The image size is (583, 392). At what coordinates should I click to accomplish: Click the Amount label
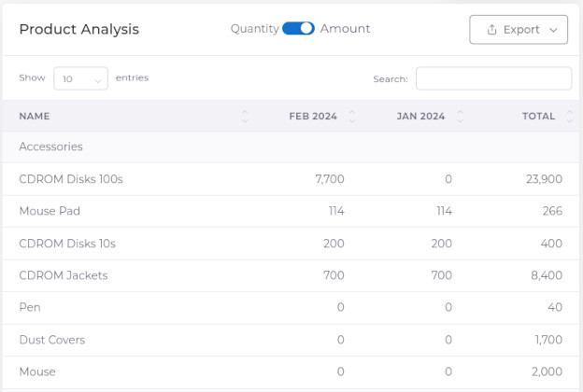tap(345, 29)
